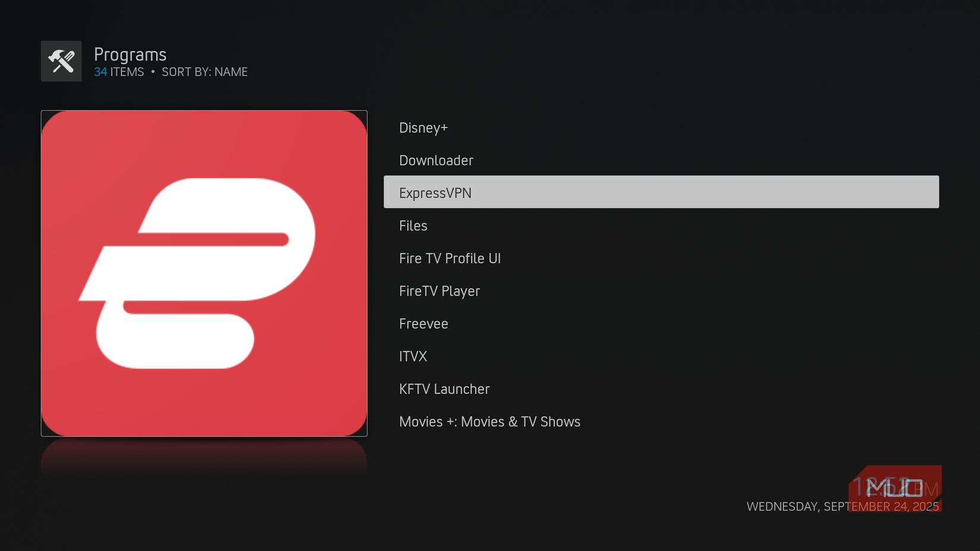Open KFTV Launcher

click(x=444, y=388)
